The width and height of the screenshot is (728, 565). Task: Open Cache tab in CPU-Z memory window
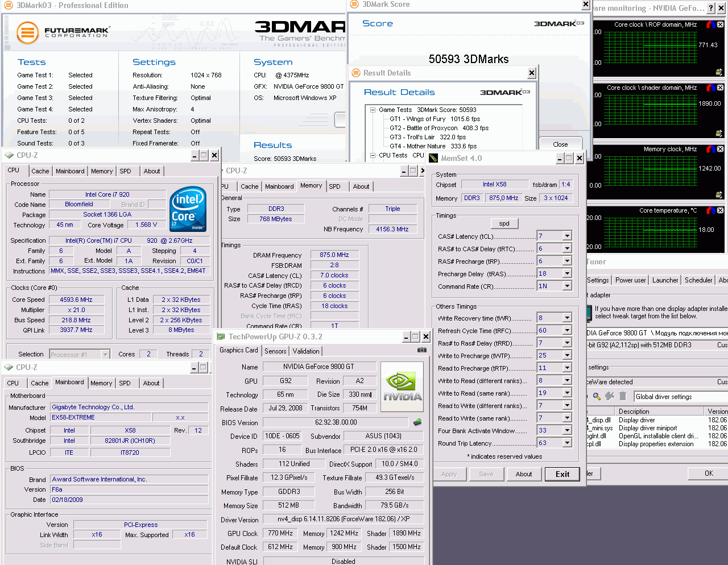pos(249,186)
